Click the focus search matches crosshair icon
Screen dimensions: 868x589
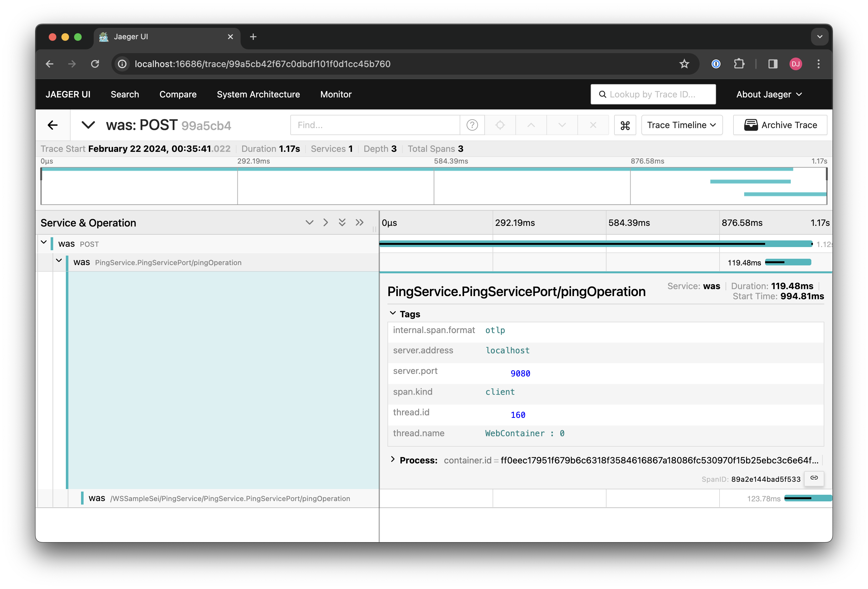(500, 125)
